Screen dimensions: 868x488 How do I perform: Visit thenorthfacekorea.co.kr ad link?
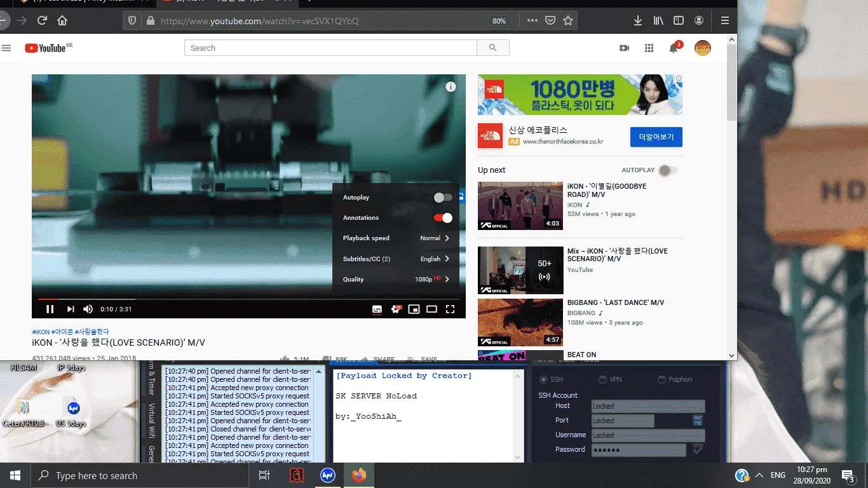562,142
